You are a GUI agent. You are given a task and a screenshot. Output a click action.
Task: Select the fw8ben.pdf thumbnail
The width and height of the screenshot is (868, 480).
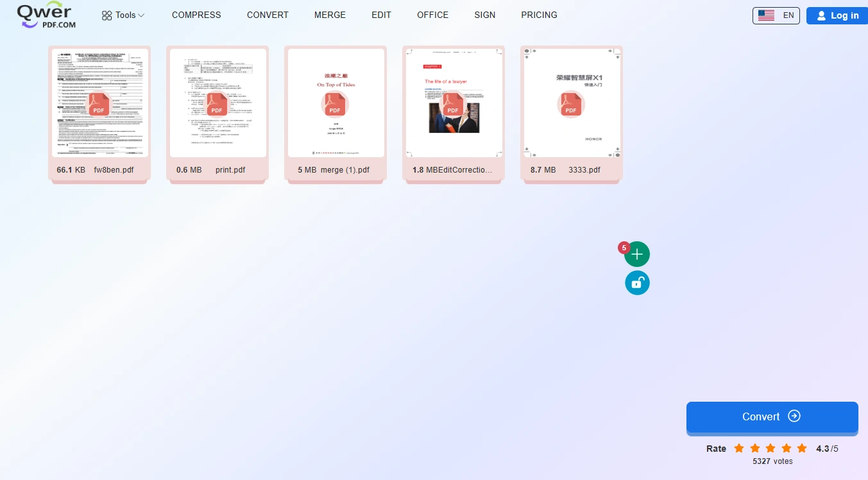tap(99, 103)
